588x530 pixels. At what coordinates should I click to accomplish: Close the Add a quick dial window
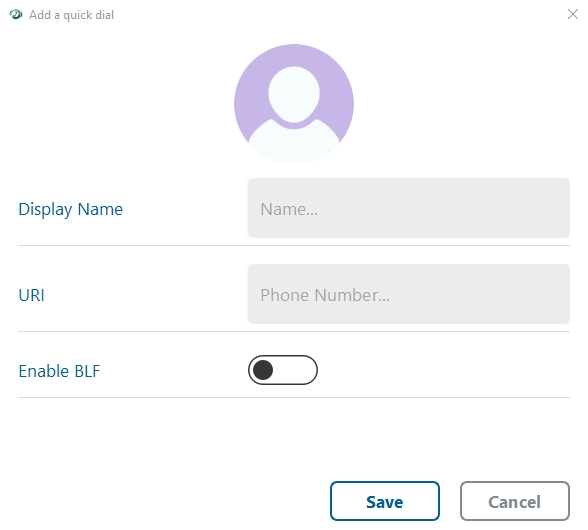click(572, 14)
